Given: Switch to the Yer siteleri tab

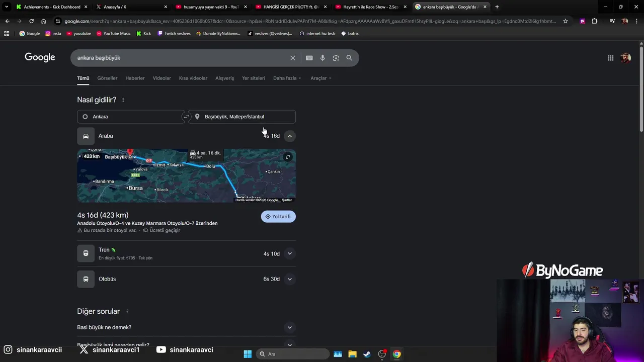Looking at the screenshot, I should pyautogui.click(x=254, y=78).
